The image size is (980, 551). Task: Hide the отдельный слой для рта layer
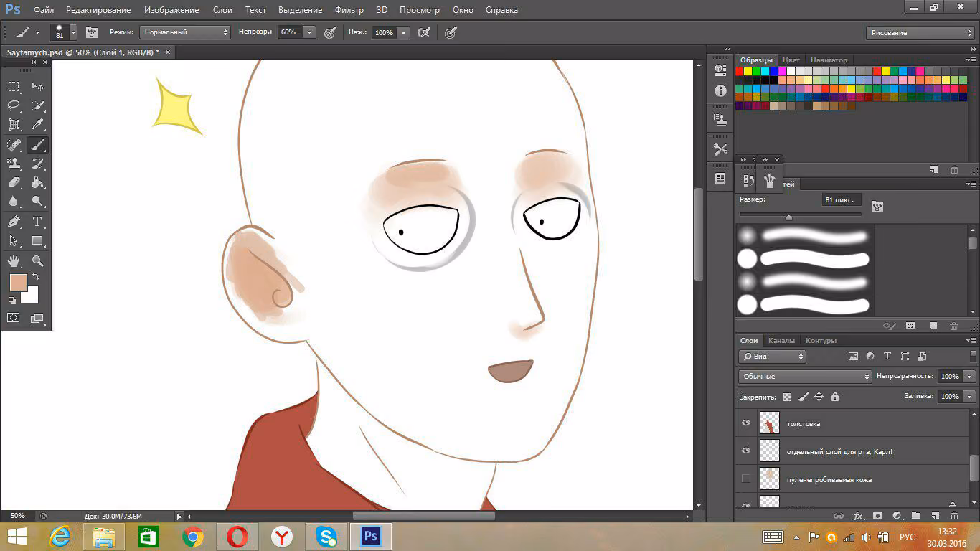click(x=746, y=451)
